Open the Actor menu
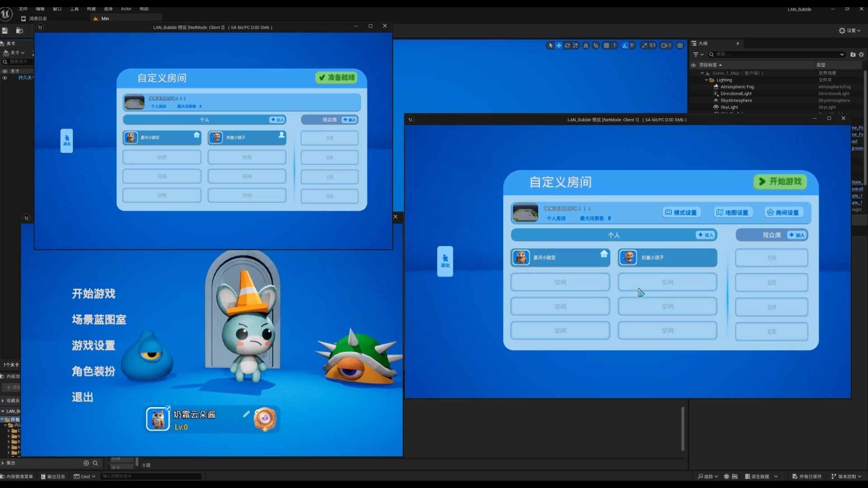Viewport: 868px width, 488px height. tap(126, 9)
